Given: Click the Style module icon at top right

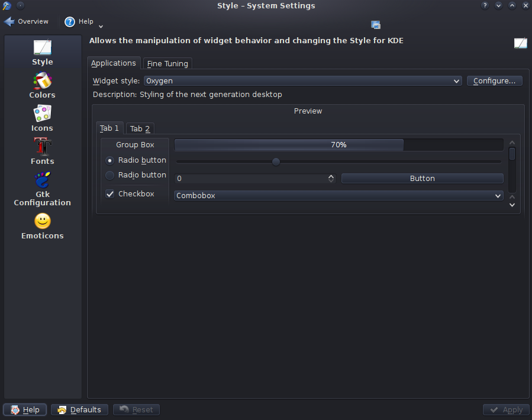Looking at the screenshot, I should click(x=521, y=43).
